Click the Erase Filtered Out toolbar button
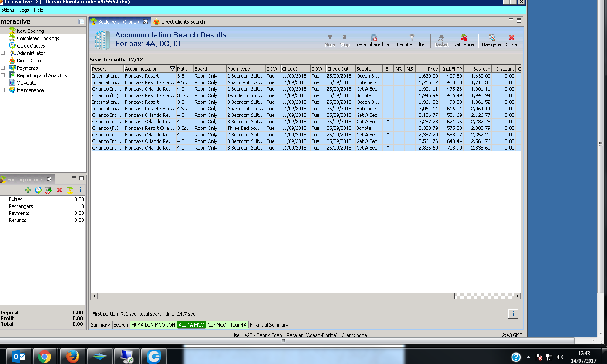Image resolution: width=607 pixels, height=364 pixels. [373, 41]
